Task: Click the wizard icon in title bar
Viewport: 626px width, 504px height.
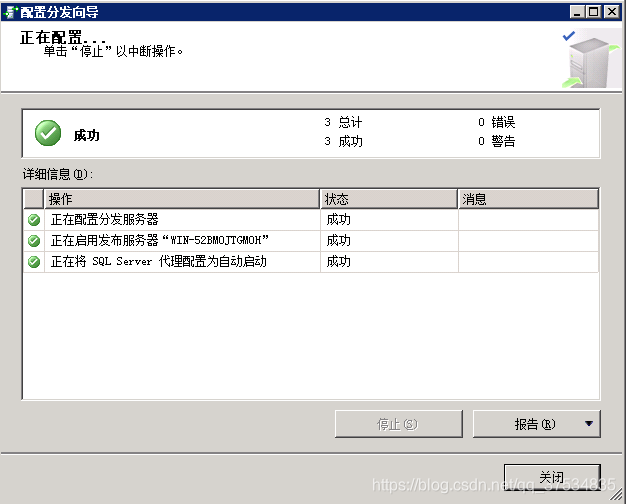Action: coord(10,12)
